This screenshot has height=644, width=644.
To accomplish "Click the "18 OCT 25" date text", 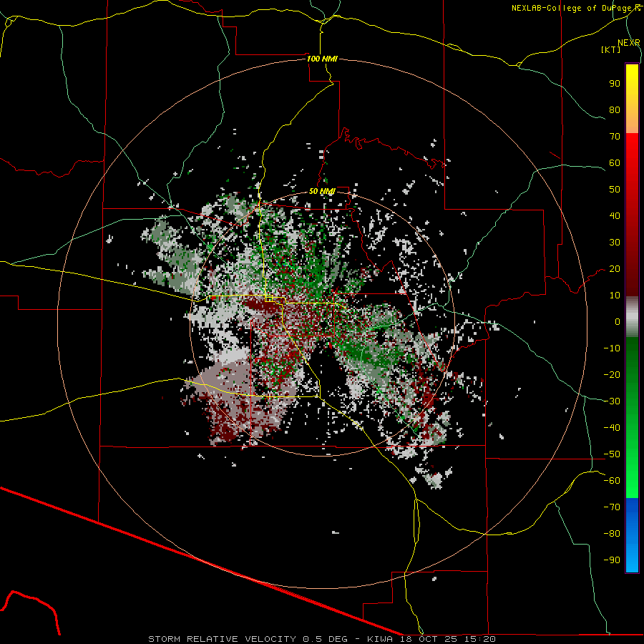I will (429, 639).
